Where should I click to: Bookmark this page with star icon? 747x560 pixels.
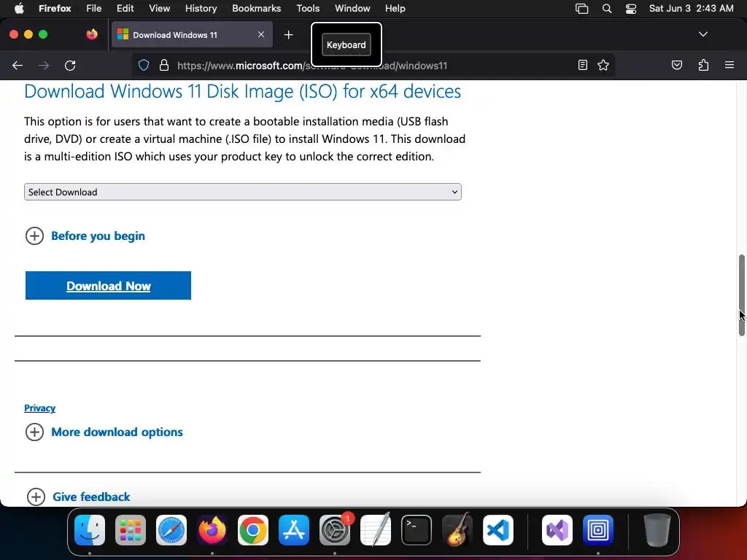point(603,65)
